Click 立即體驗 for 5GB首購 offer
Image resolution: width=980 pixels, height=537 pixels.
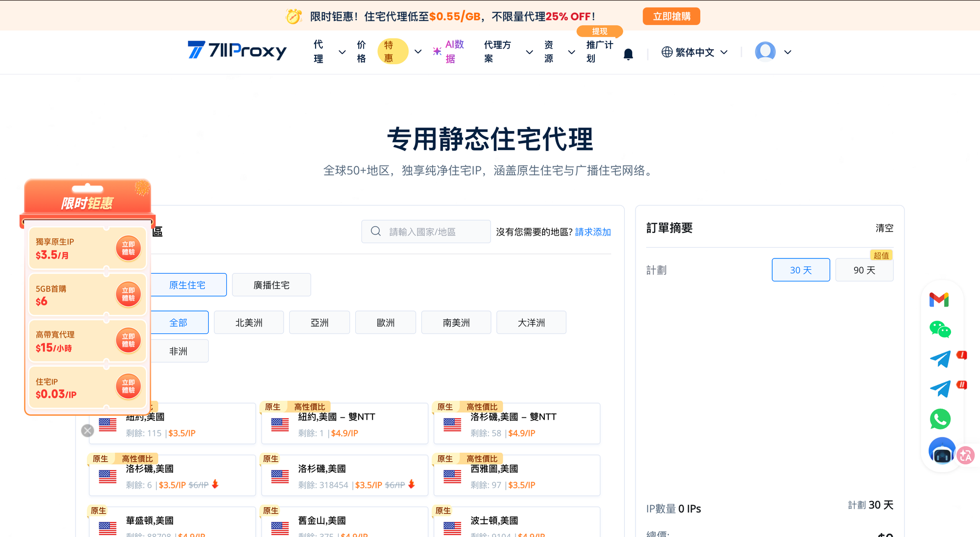coord(128,294)
